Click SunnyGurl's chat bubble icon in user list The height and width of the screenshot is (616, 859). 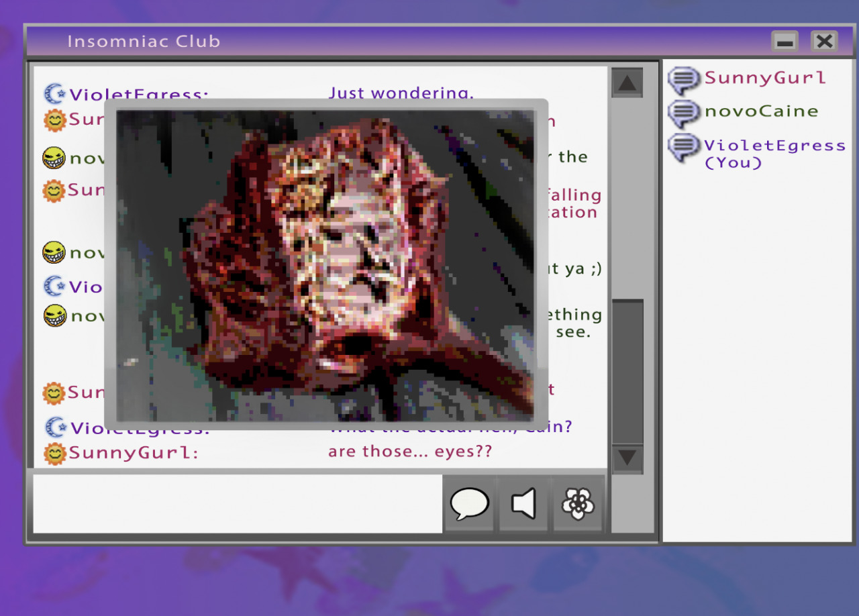tap(684, 80)
